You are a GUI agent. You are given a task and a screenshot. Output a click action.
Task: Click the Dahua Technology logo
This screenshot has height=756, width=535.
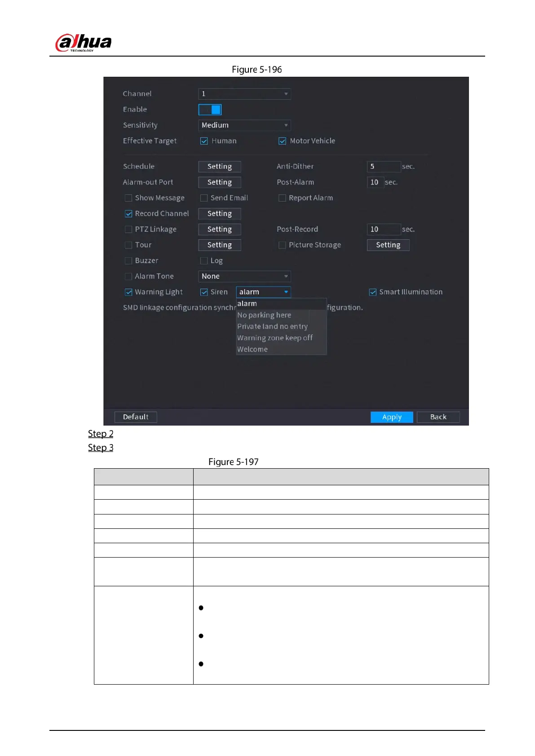point(83,43)
